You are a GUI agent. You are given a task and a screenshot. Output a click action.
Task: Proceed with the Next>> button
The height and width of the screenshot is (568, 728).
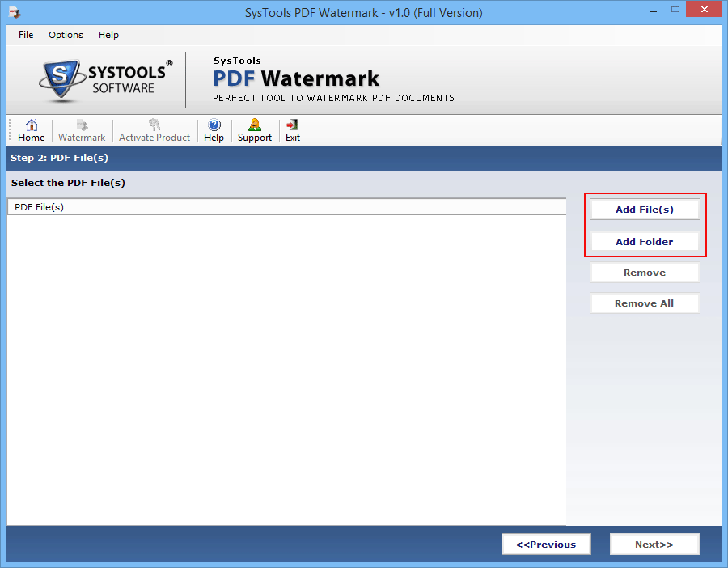pyautogui.click(x=654, y=545)
